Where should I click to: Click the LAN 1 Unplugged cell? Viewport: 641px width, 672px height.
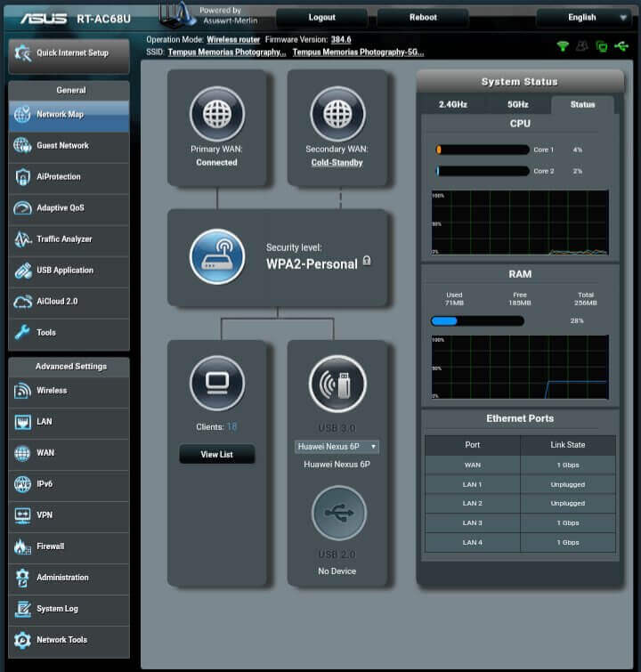tap(568, 484)
